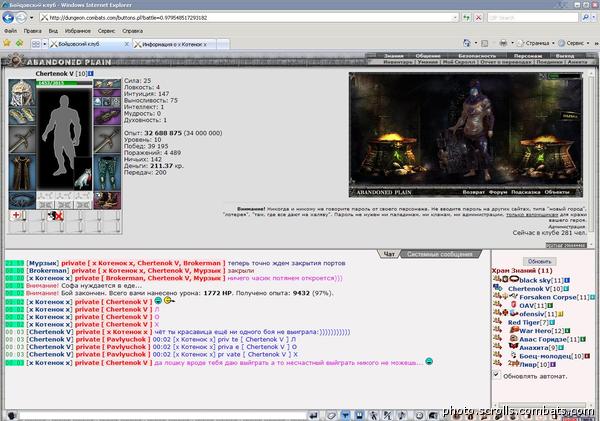The width and height of the screenshot is (600, 421).
Task: Open the address bar dropdown arrow
Action: (455, 18)
